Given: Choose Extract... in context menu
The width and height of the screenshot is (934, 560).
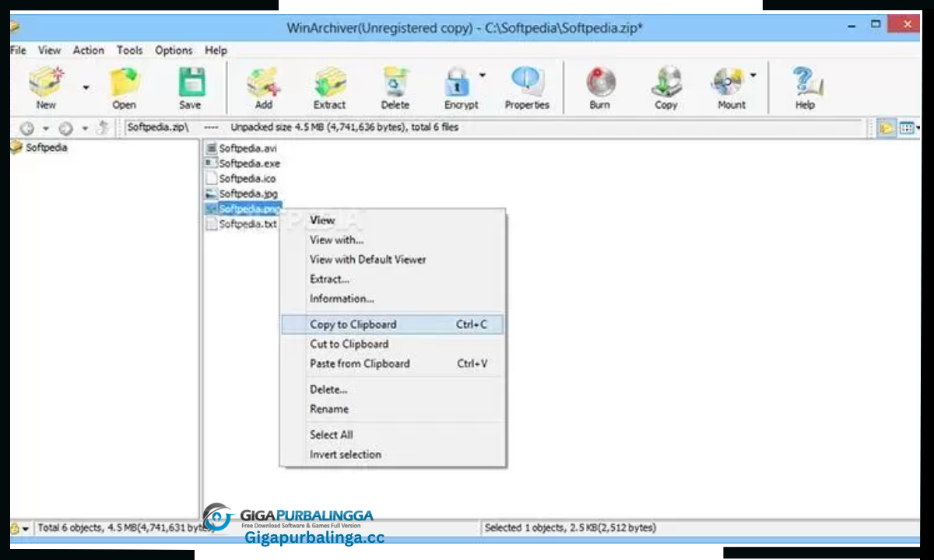Looking at the screenshot, I should click(393, 278).
